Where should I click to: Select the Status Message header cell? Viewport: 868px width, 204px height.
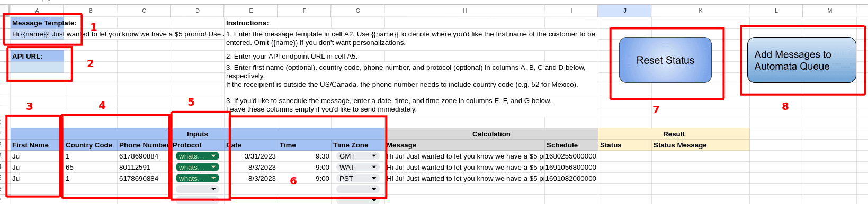[x=701, y=145]
